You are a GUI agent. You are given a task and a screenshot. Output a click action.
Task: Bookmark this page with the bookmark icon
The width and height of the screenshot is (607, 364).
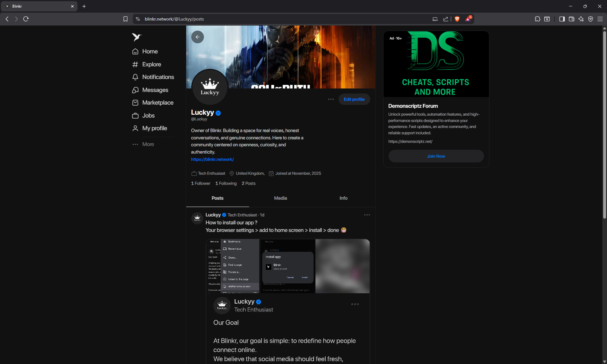(126, 19)
